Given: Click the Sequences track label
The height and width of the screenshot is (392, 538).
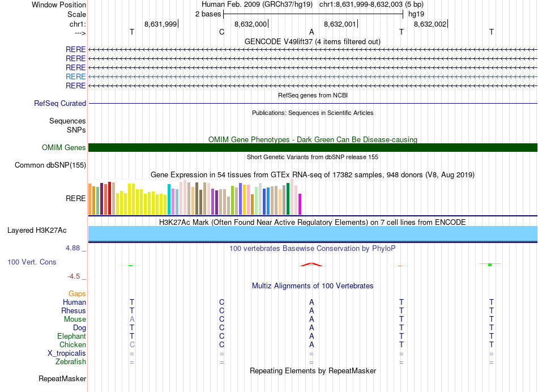Looking at the screenshot, I should click(67, 121).
